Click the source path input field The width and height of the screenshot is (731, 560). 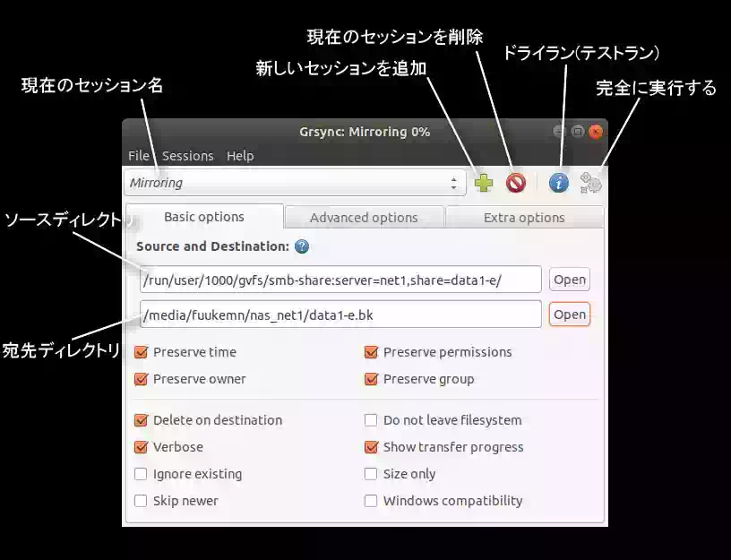tap(340, 280)
